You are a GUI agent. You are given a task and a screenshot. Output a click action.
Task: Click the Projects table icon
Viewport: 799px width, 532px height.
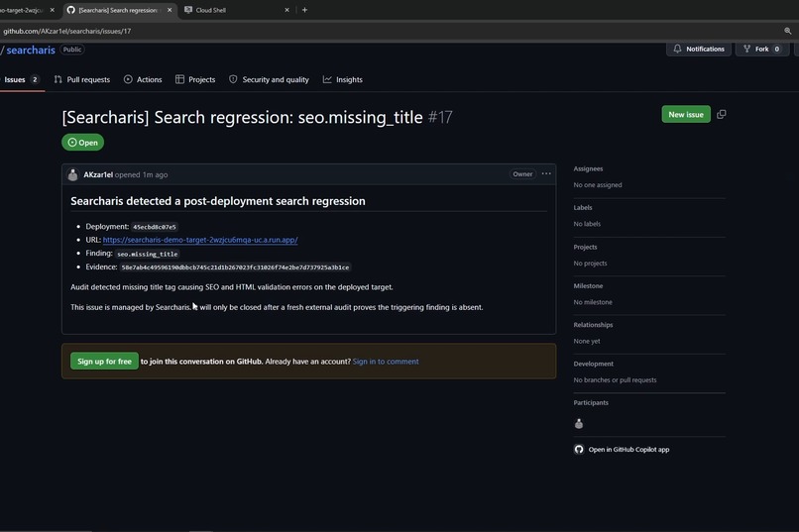179,79
